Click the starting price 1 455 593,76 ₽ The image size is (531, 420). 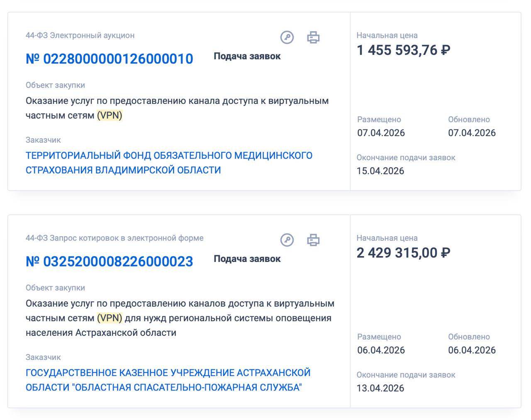tap(403, 50)
